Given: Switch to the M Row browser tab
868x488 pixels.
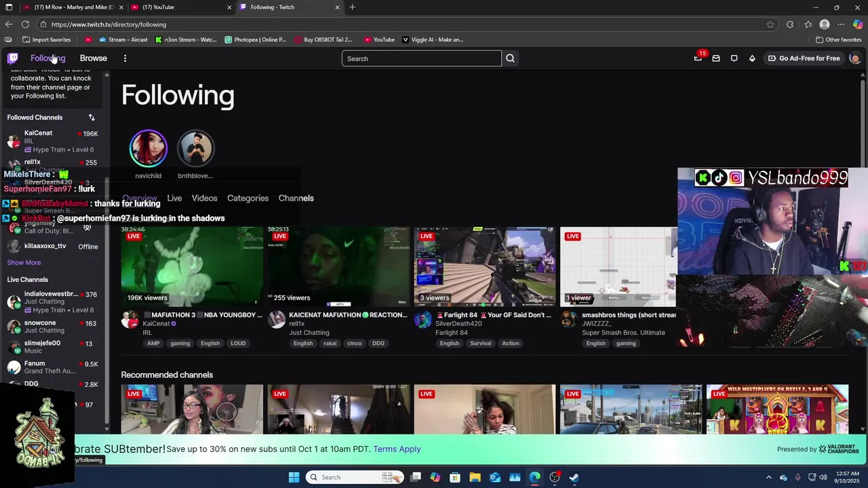Looking at the screenshot, I should pyautogui.click(x=73, y=7).
